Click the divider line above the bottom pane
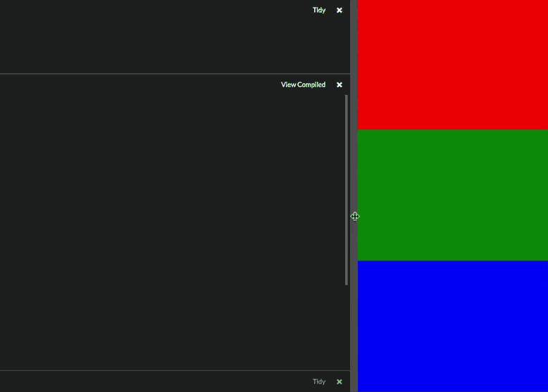 click(175, 371)
